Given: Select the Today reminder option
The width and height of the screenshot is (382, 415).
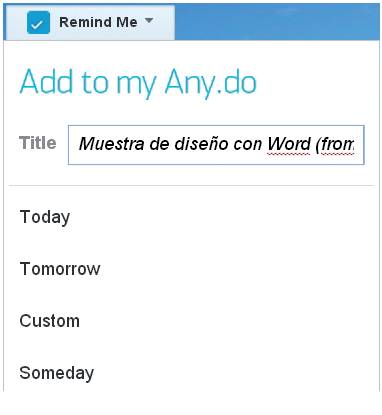Looking at the screenshot, I should point(45,217).
